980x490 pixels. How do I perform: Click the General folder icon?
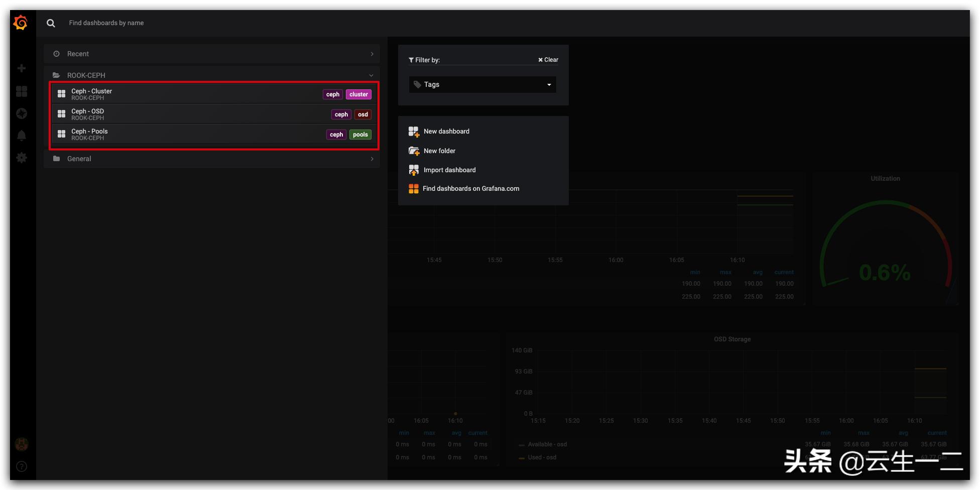click(57, 159)
